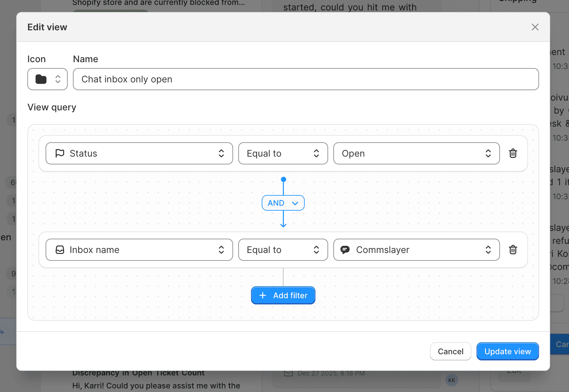Click the Cancel button
This screenshot has width=569, height=392.
click(451, 351)
